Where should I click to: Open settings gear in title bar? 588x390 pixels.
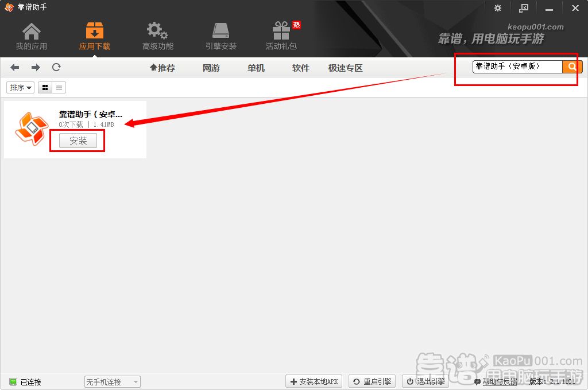pos(498,8)
